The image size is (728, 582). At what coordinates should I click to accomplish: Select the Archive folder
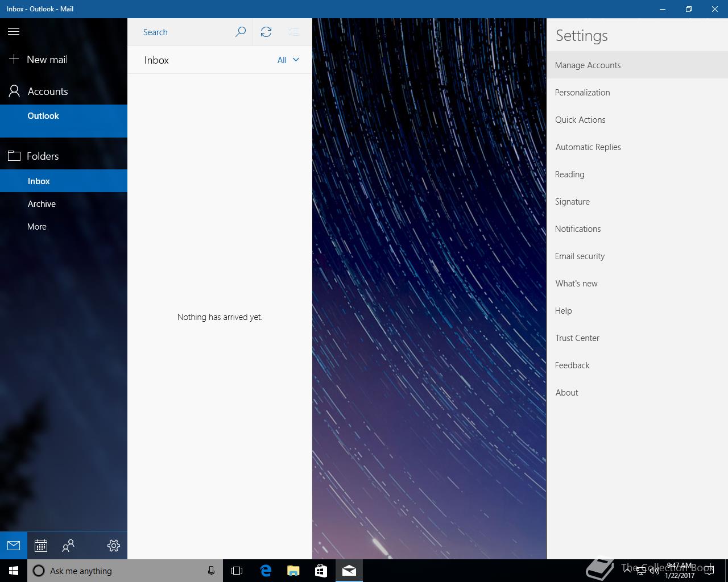pos(42,204)
